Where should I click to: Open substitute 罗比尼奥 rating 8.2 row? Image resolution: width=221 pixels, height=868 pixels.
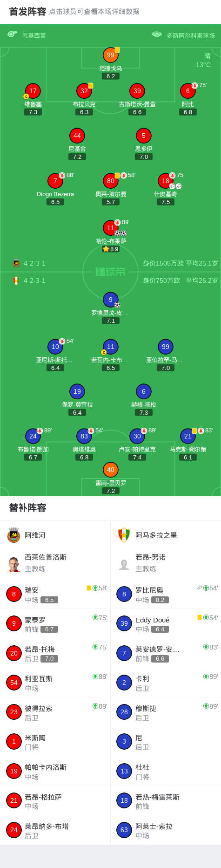click(166, 594)
